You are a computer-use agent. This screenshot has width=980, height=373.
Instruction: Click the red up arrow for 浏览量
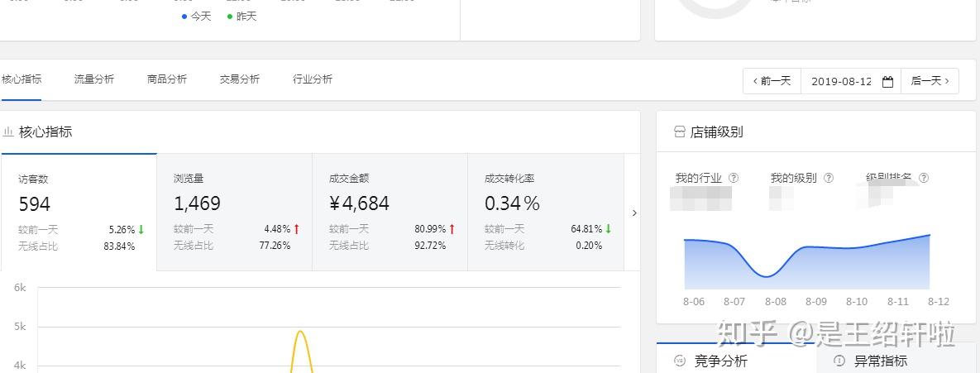[x=297, y=229]
